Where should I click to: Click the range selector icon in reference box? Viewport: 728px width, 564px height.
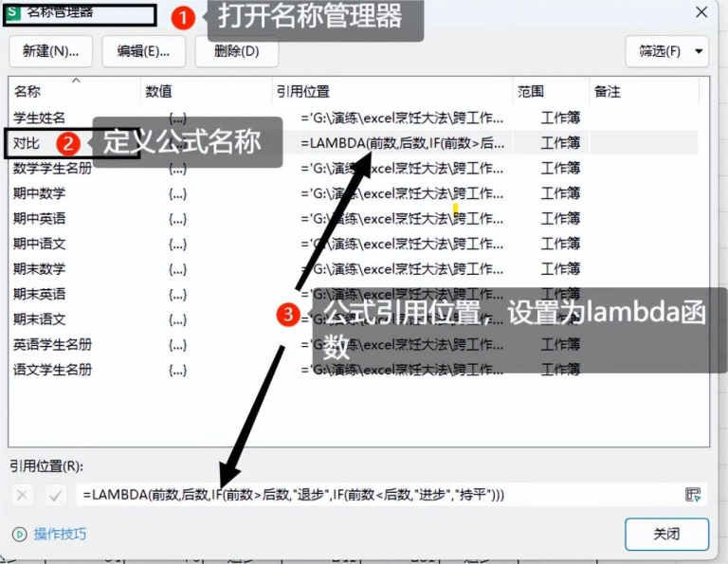tap(693, 495)
